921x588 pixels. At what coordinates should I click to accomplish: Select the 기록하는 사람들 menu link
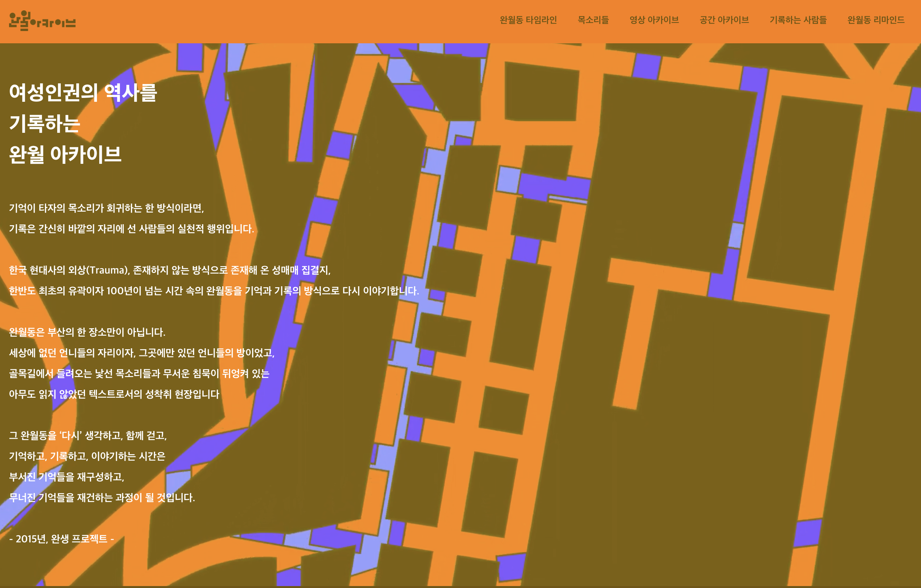tap(798, 20)
